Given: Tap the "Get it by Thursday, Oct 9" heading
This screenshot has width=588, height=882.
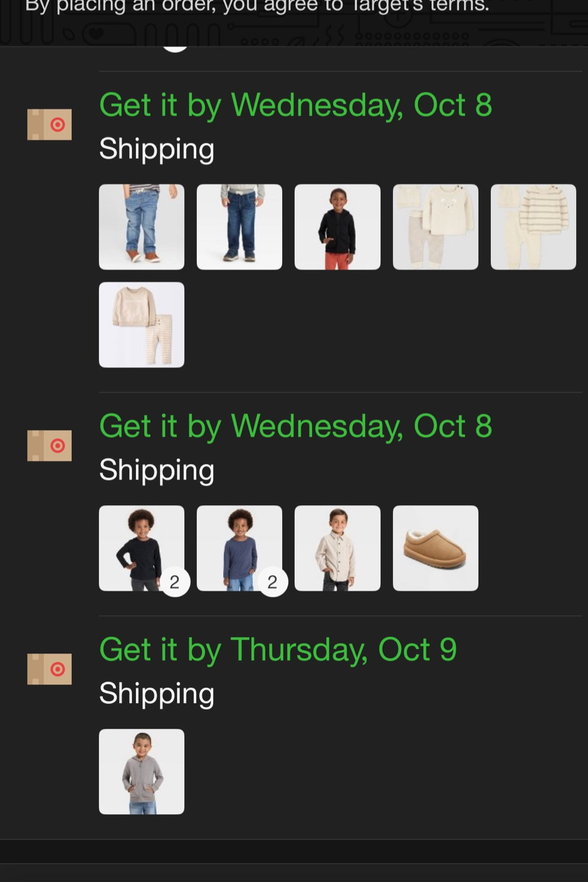Looking at the screenshot, I should (x=278, y=650).
